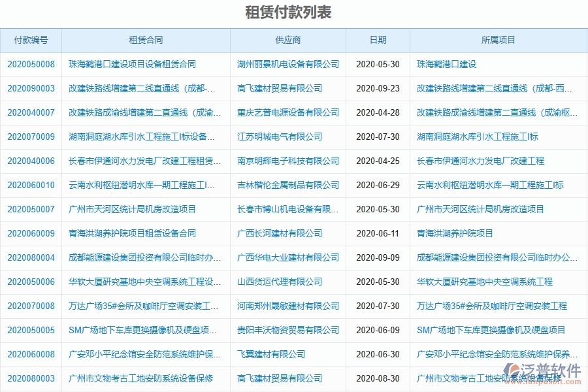Click the 所属项目 column header

[x=498, y=40]
